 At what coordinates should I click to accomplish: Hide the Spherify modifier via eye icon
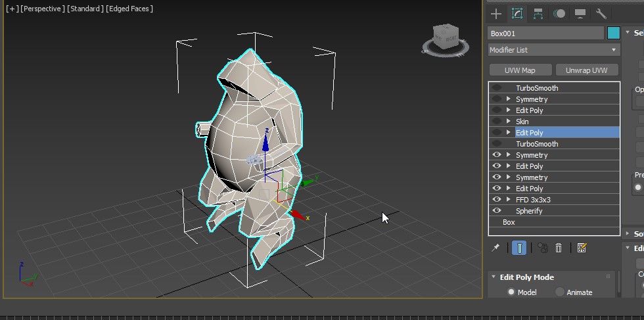pyautogui.click(x=497, y=211)
